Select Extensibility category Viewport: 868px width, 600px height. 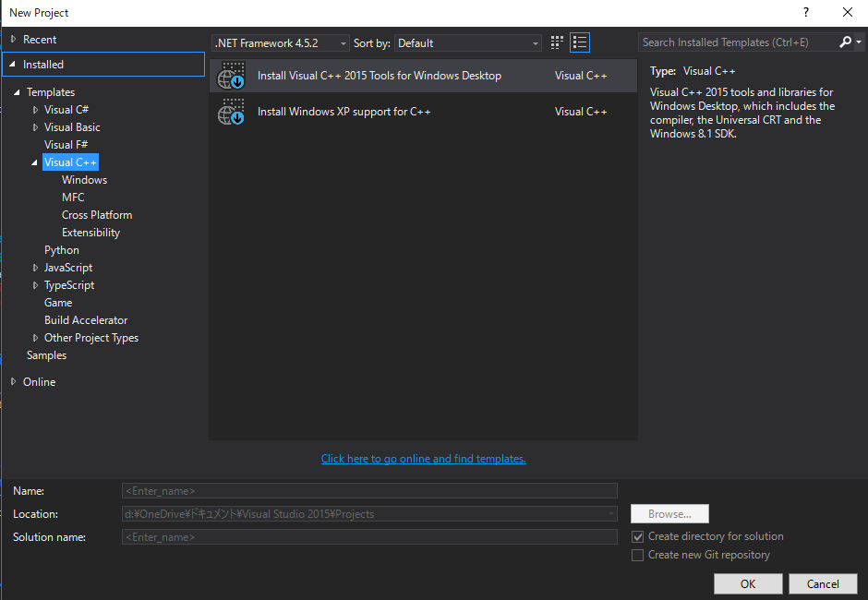(90, 233)
